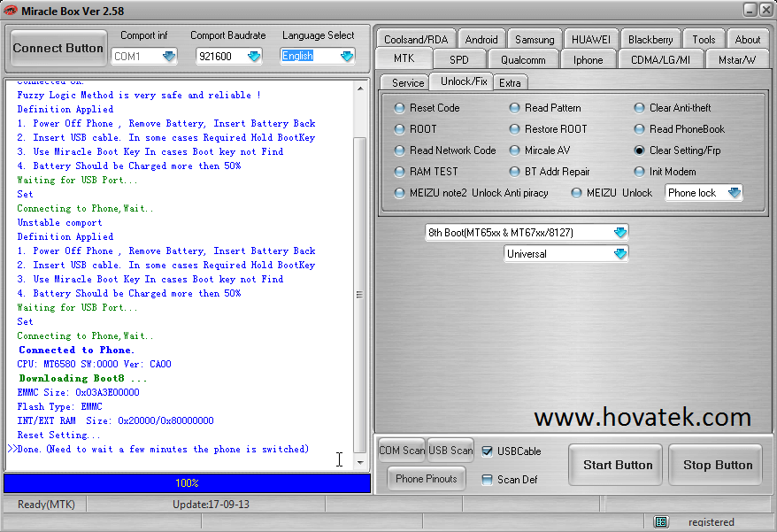Click the 'EMMC Size: 0x03A3E00000' log line
Image resolution: width=777 pixels, height=532 pixels.
(x=78, y=392)
